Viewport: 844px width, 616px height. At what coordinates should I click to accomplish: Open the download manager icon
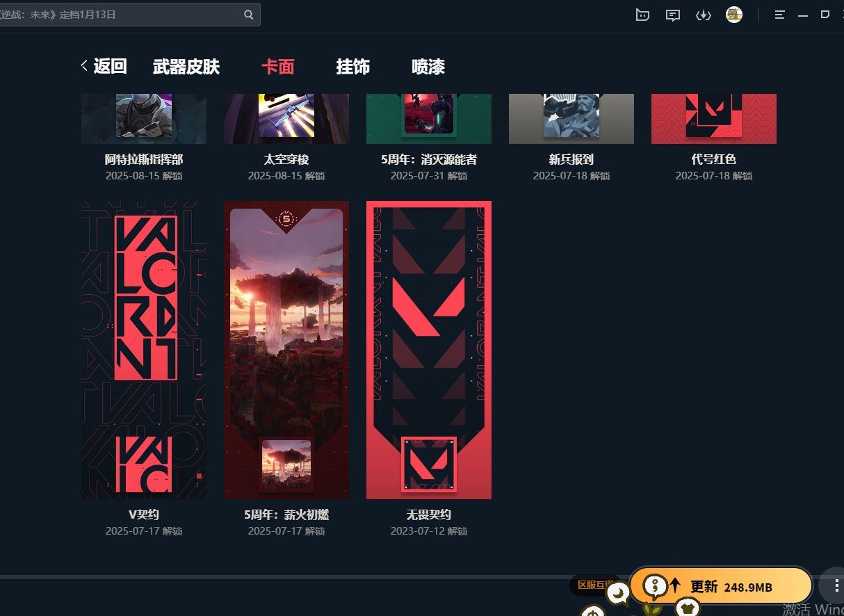703,15
